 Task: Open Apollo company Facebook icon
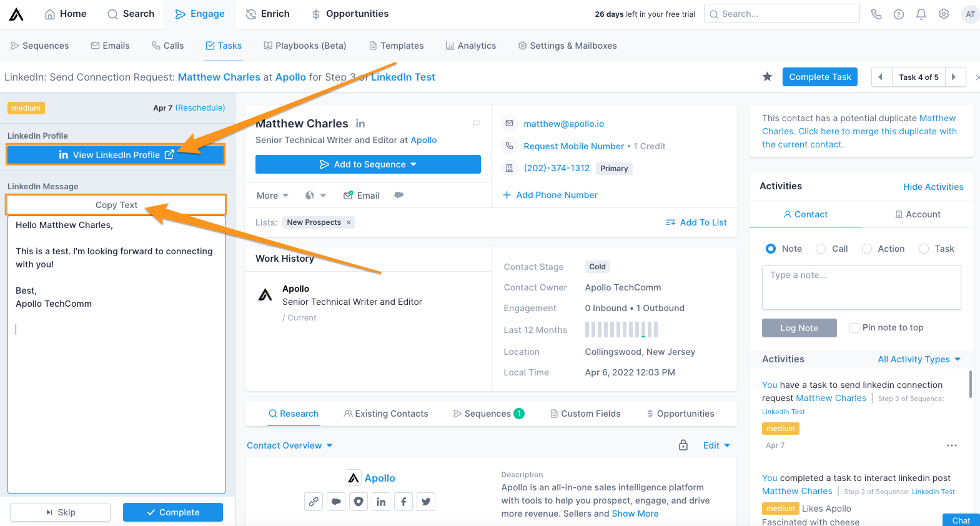coord(403,502)
